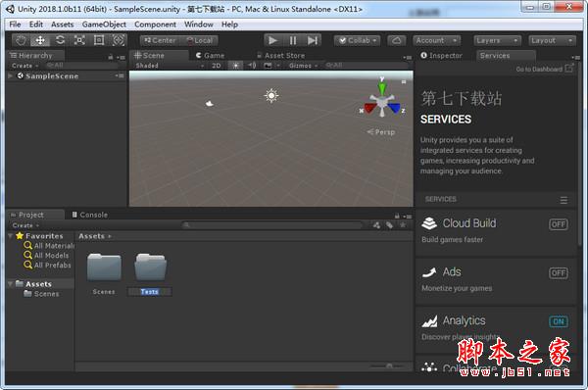588x390 pixels.
Task: Select the directional light icon in scene
Action: tap(271, 95)
